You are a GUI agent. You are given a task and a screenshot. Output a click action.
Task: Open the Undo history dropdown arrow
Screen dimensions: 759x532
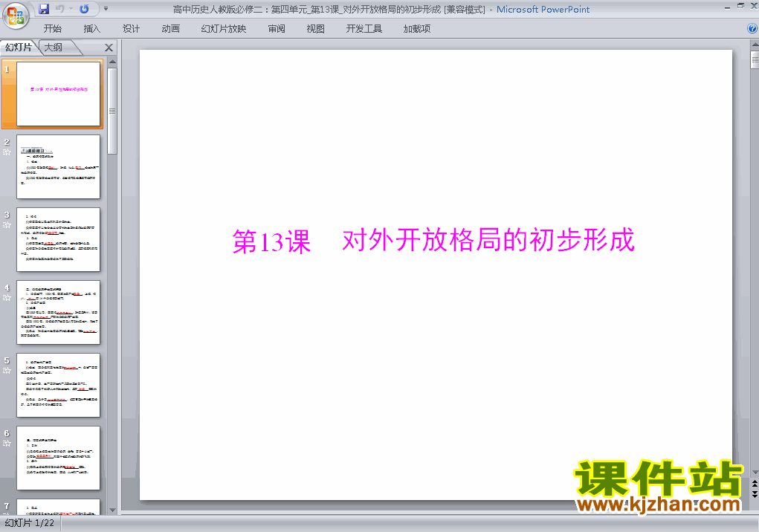(x=71, y=9)
